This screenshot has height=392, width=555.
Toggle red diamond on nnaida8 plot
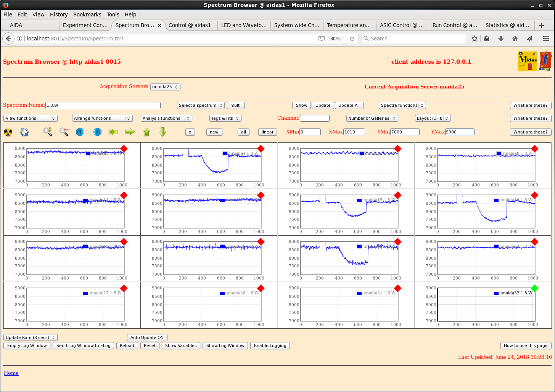(534, 149)
